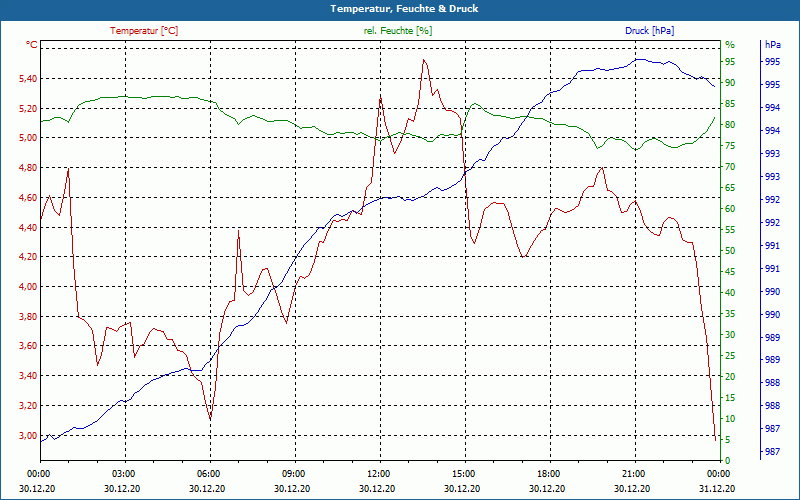Click the green 90 humidity axis tick
800x500 pixels.
click(x=730, y=83)
